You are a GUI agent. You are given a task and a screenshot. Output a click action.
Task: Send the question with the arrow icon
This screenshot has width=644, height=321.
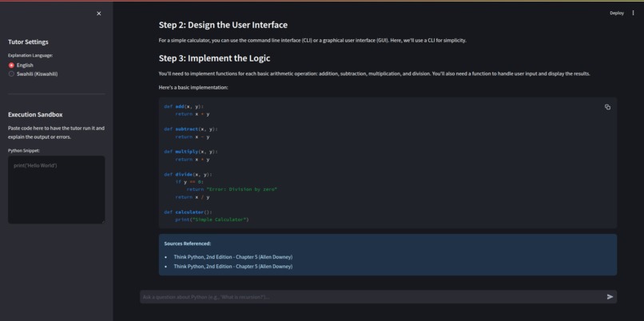pos(610,297)
